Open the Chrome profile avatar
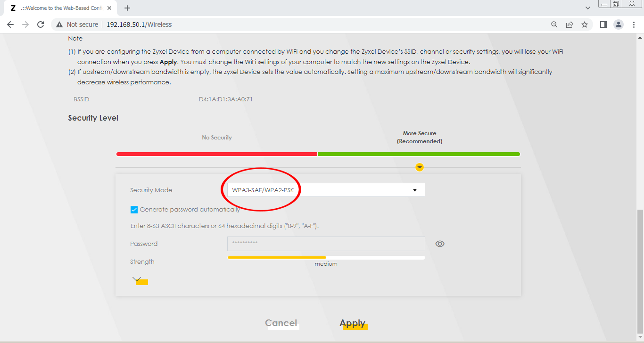This screenshot has height=343, width=644. [x=619, y=24]
